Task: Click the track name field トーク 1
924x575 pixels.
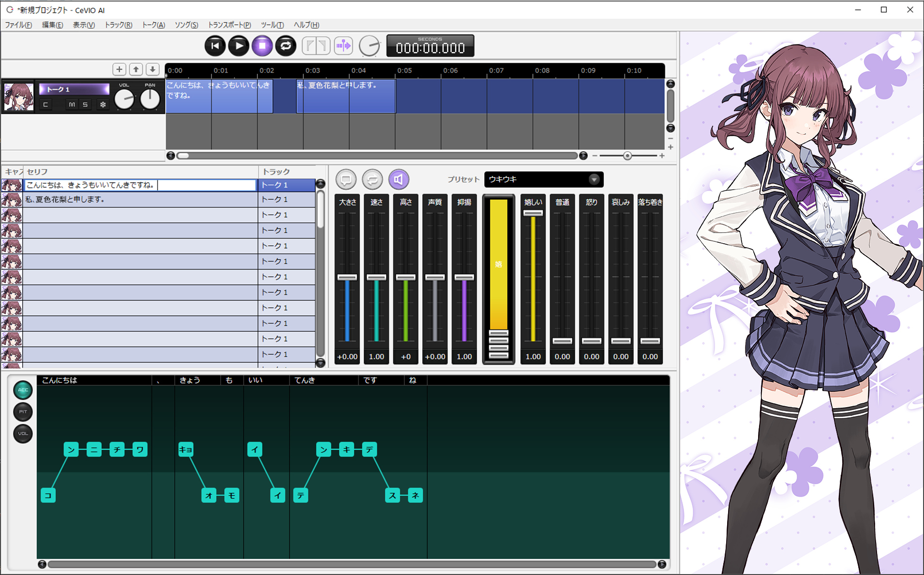Action: coord(75,89)
